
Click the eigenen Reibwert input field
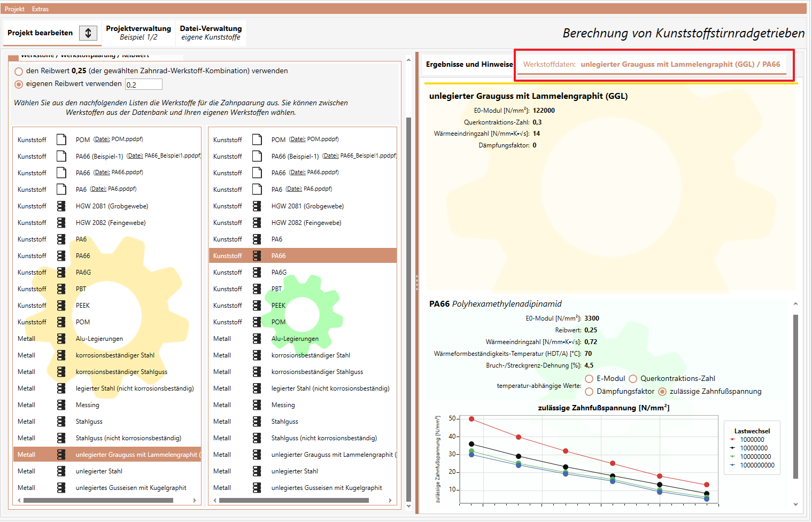(144, 84)
